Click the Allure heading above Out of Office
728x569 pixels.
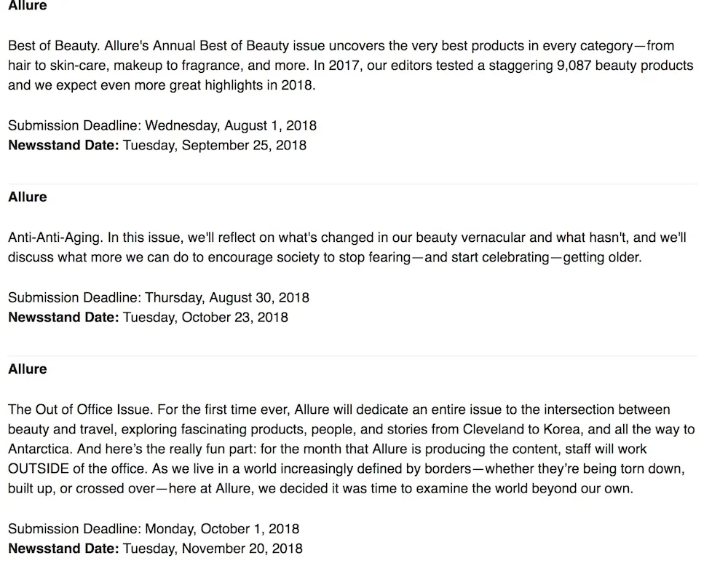pos(28,369)
